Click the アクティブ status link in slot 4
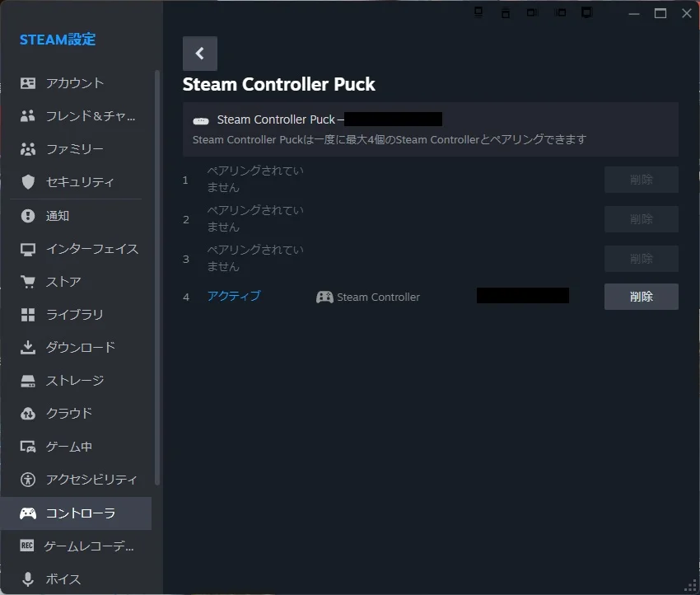Image resolution: width=700 pixels, height=595 pixels. point(234,296)
